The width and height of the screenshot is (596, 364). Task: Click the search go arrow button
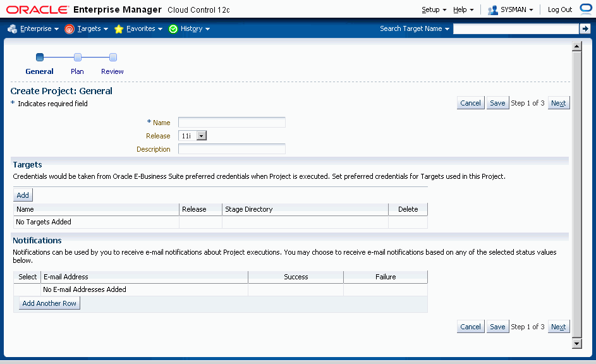coord(585,28)
